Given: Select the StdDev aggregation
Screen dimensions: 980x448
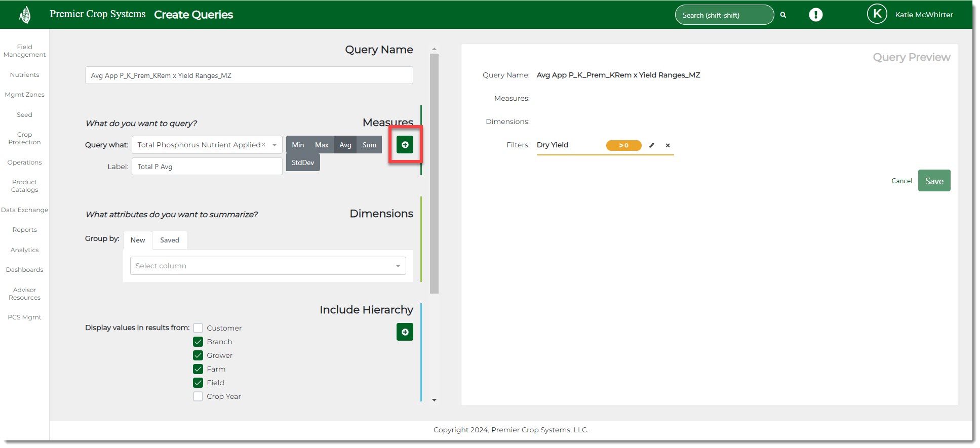Looking at the screenshot, I should tap(303, 162).
